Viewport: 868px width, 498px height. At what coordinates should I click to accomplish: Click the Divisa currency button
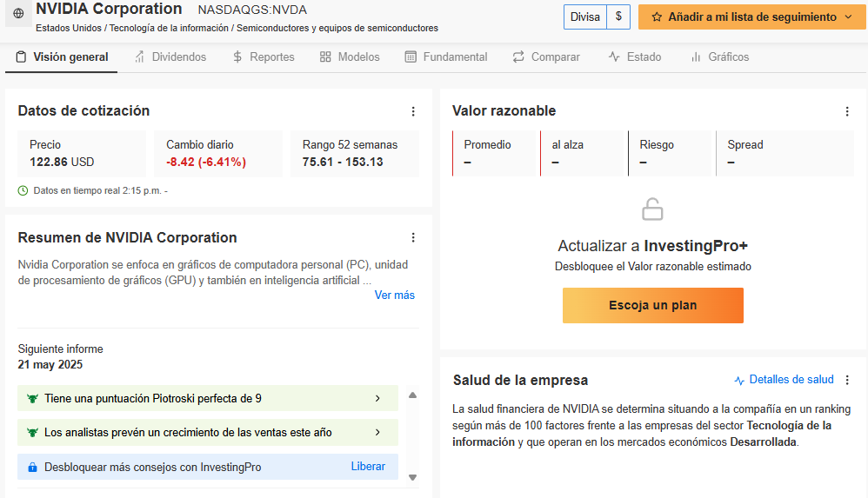point(585,17)
